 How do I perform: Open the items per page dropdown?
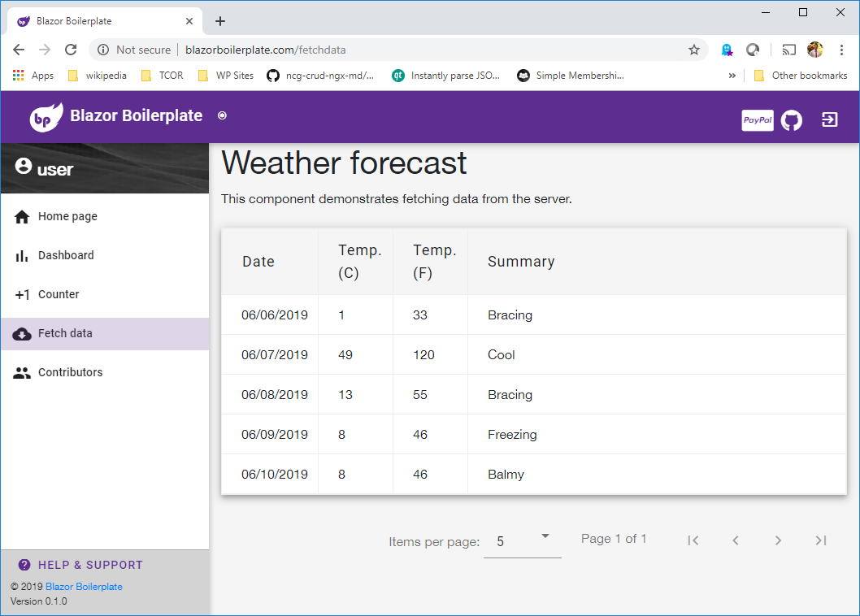522,539
